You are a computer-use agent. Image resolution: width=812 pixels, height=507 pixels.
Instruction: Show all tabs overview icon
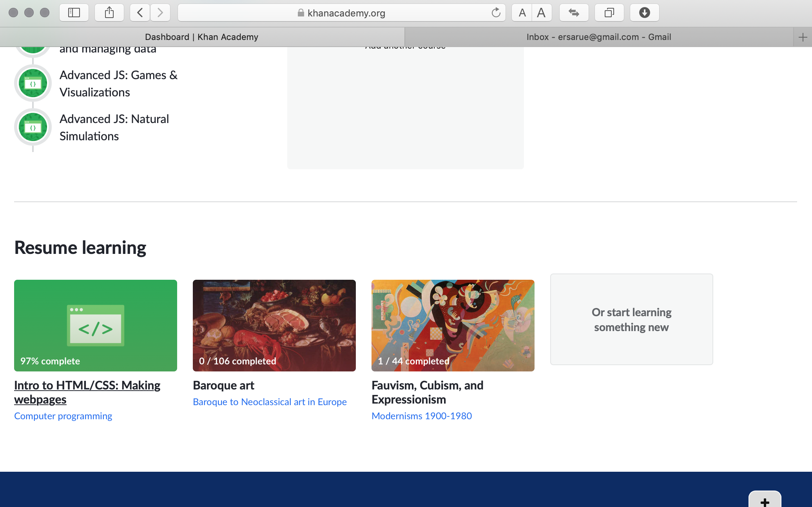[609, 13]
